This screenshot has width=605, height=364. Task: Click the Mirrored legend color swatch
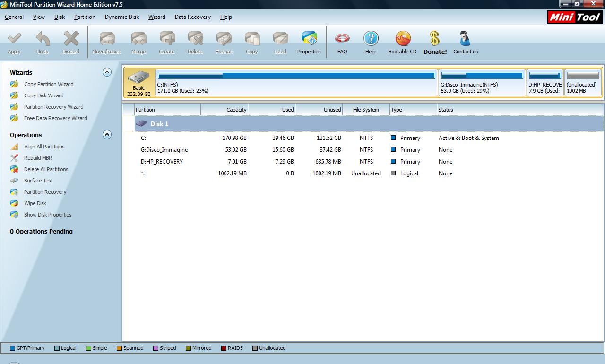pyautogui.click(x=188, y=348)
